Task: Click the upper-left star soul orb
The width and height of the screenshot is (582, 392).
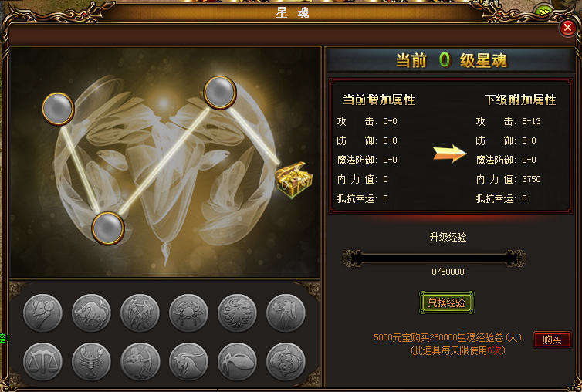Action: point(58,109)
